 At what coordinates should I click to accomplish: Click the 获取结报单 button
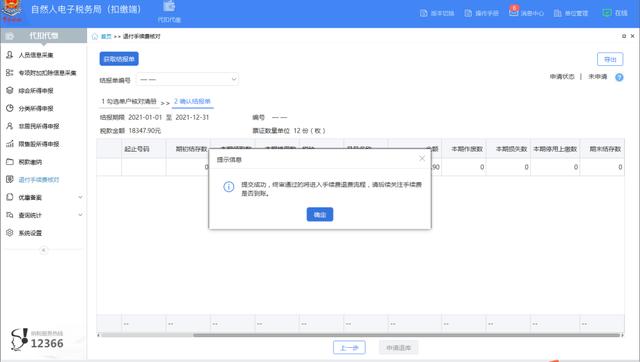tap(119, 59)
